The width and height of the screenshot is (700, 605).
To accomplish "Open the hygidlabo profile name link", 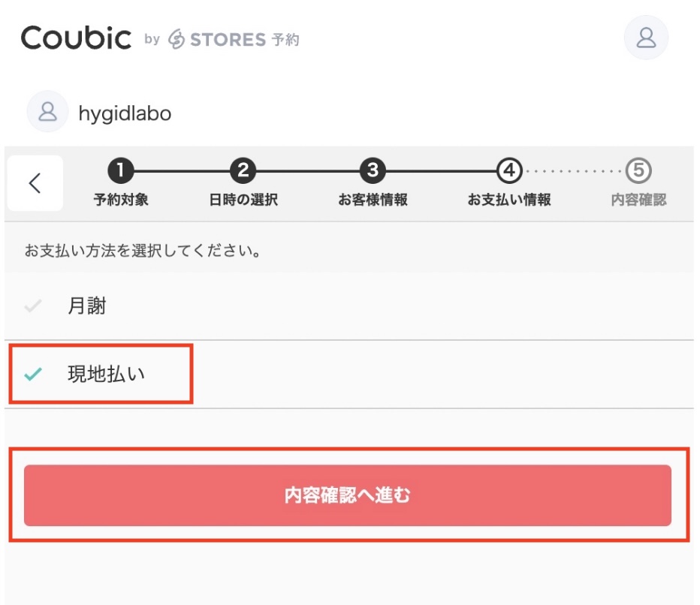I will (125, 113).
